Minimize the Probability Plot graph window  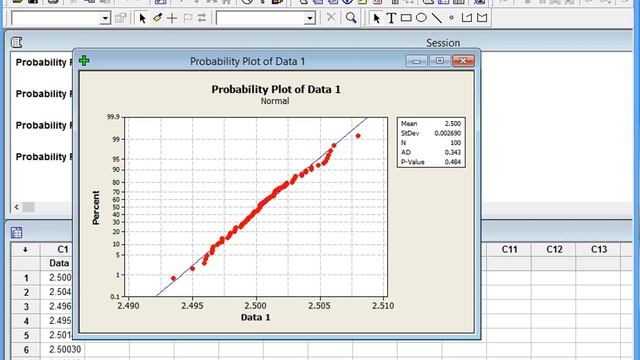tap(417, 61)
